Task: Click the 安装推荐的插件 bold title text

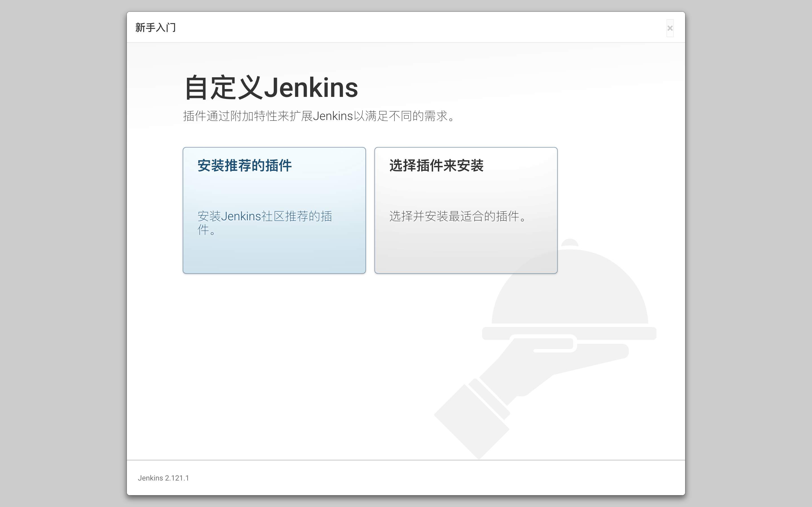Action: tap(245, 166)
